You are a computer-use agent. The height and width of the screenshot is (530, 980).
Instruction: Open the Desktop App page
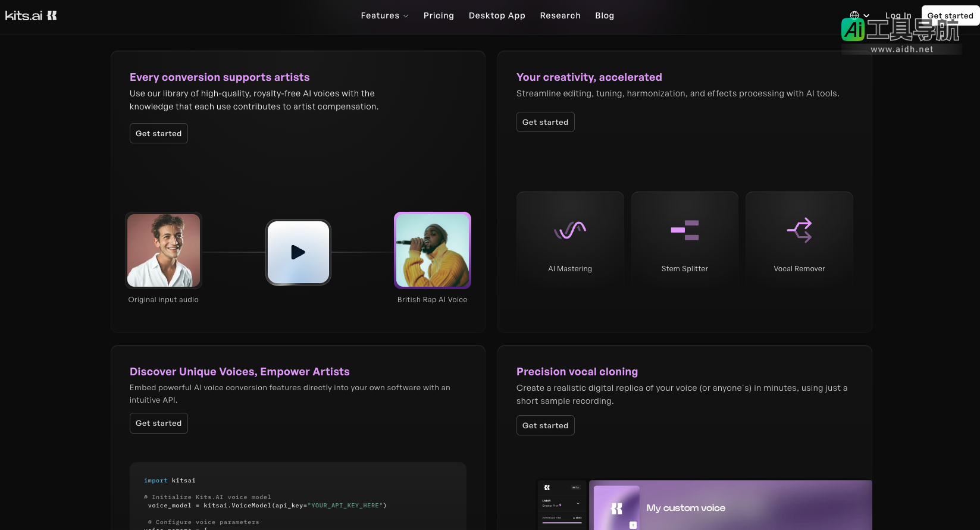tap(497, 15)
